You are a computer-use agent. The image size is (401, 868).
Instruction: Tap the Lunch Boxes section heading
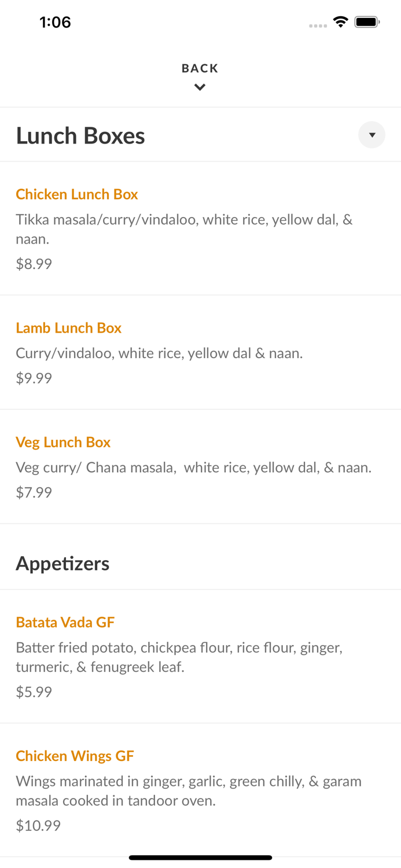pyautogui.click(x=80, y=135)
